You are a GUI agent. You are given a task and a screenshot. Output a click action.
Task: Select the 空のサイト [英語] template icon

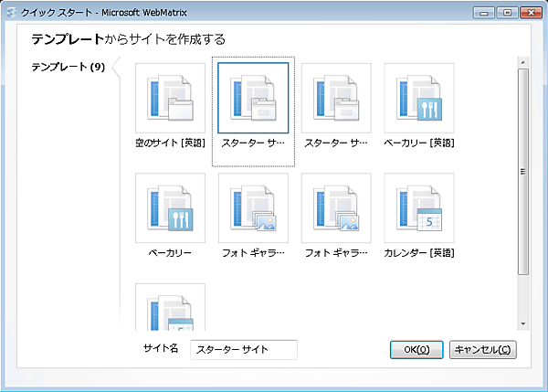pos(170,98)
